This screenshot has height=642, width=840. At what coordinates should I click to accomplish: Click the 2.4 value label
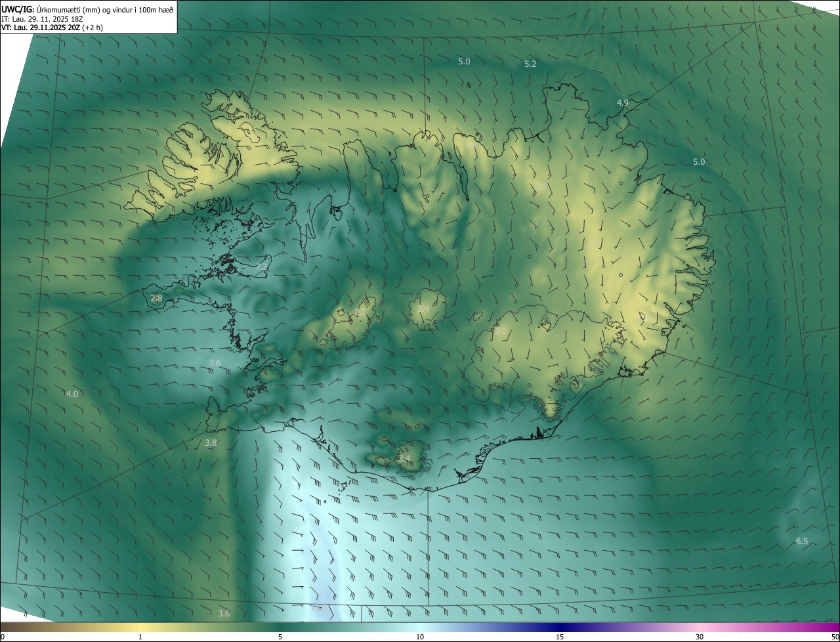coord(423,309)
